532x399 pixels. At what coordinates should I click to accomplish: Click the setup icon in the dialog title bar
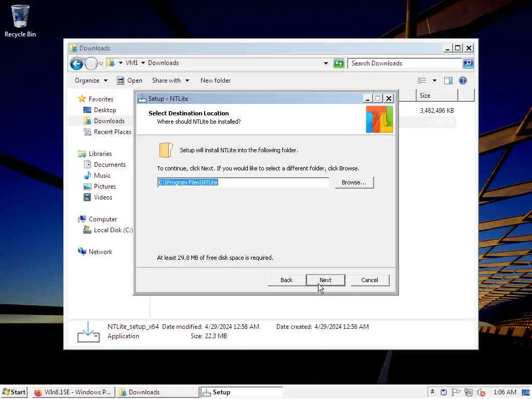pos(142,98)
